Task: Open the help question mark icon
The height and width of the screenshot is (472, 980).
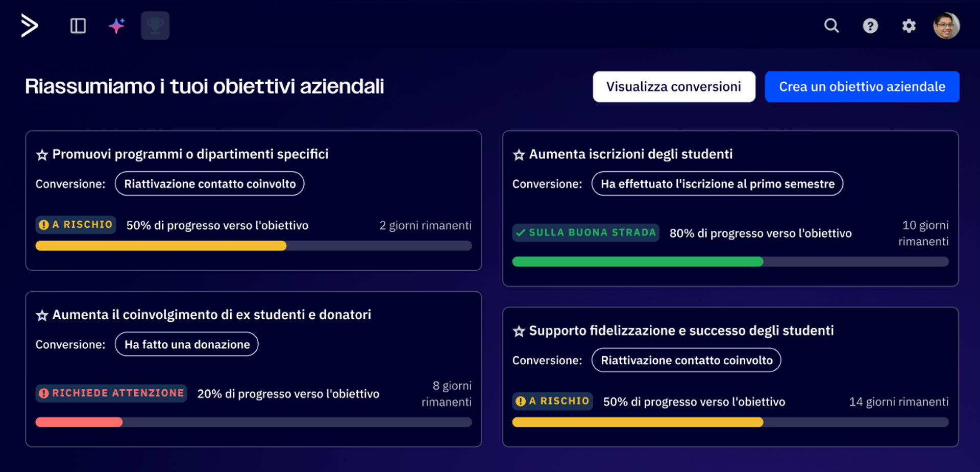Action: click(870, 26)
